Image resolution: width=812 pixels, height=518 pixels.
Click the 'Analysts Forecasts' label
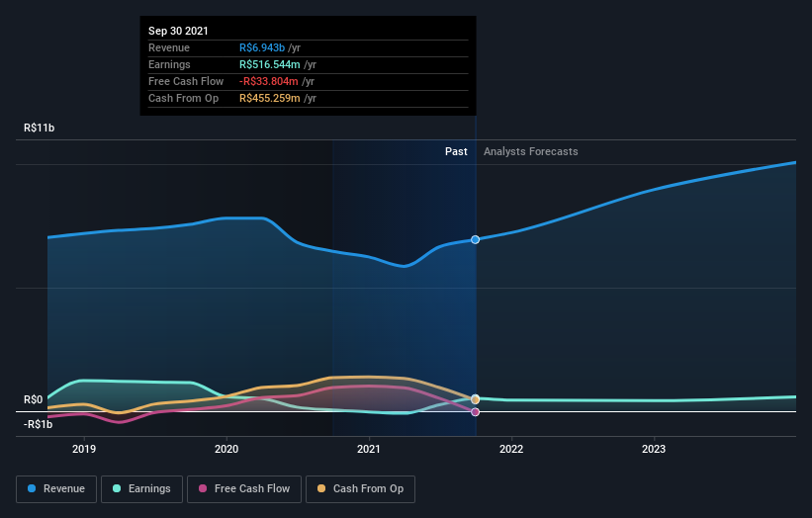click(x=531, y=151)
